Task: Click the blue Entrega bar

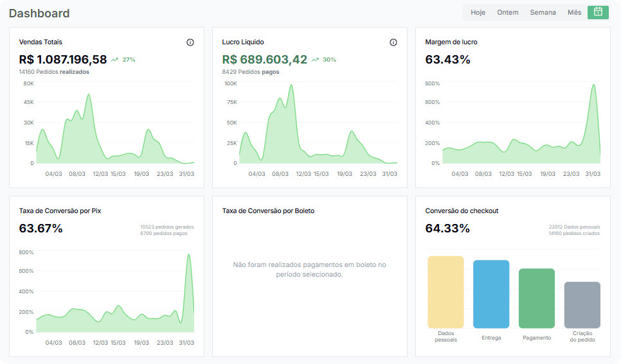Action: point(491,294)
